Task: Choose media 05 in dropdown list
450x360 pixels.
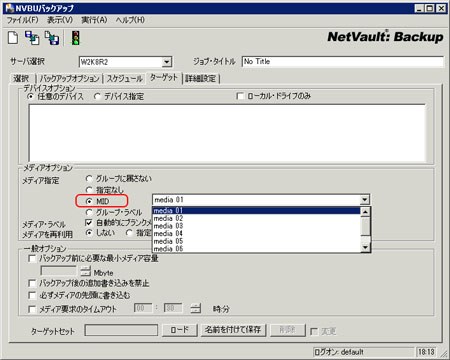Action: (x=256, y=241)
